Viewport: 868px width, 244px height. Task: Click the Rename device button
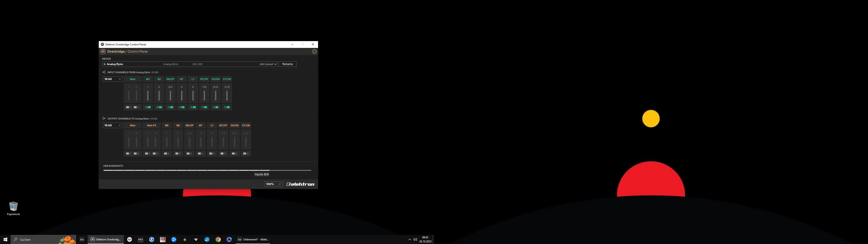[288, 64]
